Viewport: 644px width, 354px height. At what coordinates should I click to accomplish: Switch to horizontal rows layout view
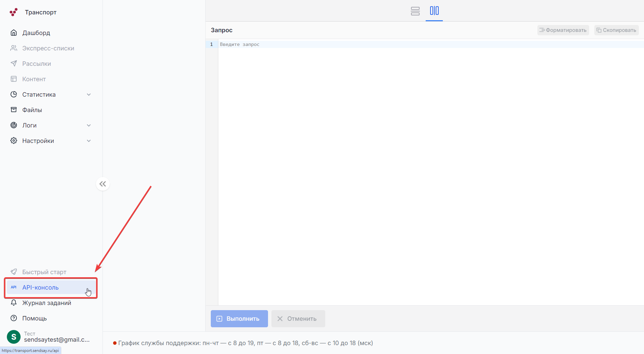coord(415,11)
